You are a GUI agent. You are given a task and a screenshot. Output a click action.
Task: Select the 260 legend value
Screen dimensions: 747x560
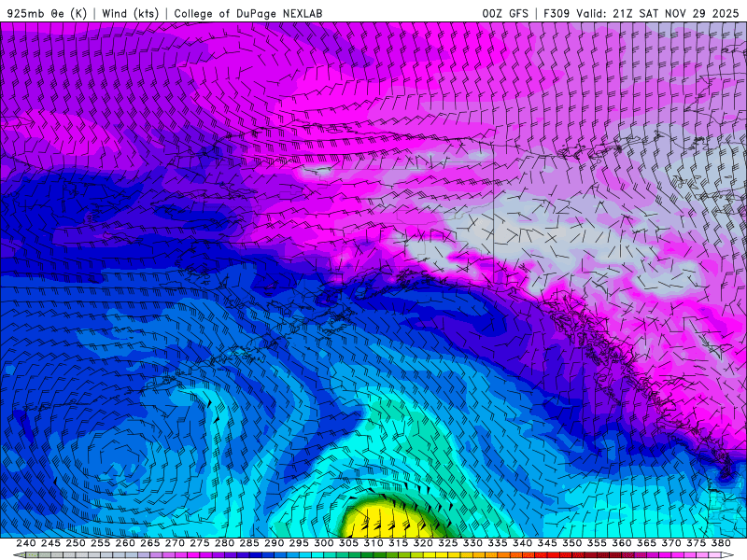tap(125, 543)
